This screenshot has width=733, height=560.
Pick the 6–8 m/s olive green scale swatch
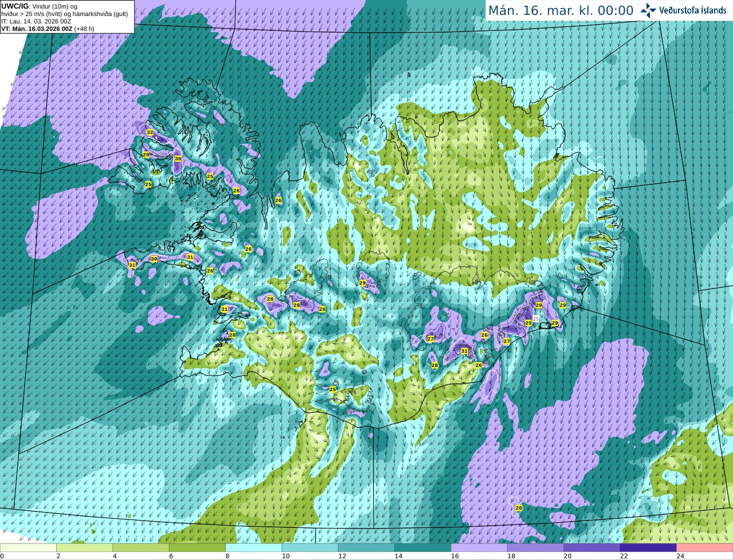[x=198, y=547]
